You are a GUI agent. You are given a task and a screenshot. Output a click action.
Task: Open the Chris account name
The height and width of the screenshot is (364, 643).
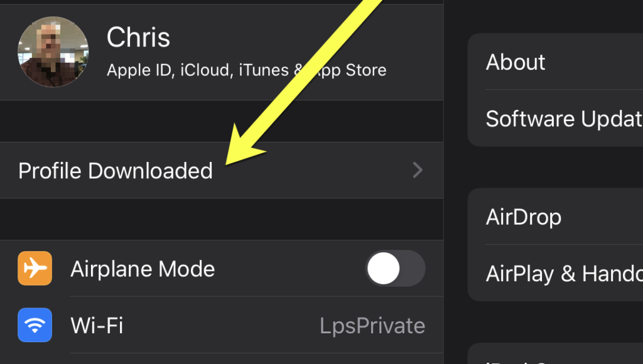pos(138,37)
